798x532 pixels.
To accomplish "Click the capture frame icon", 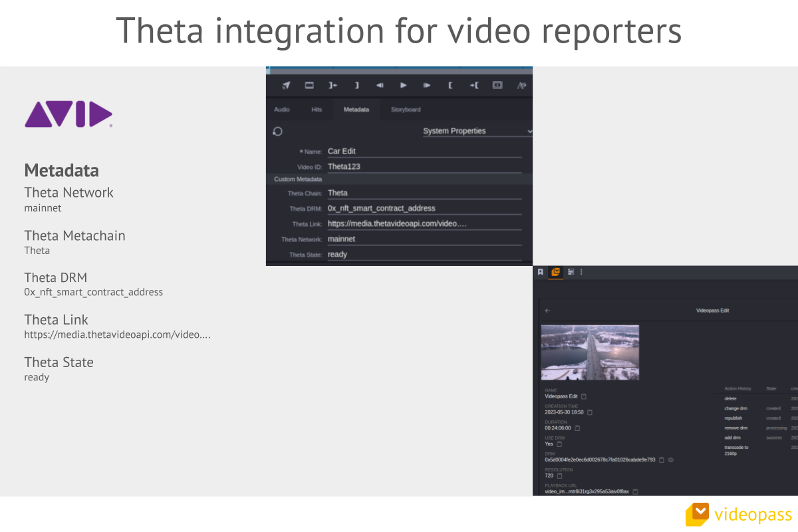I will coord(497,85).
